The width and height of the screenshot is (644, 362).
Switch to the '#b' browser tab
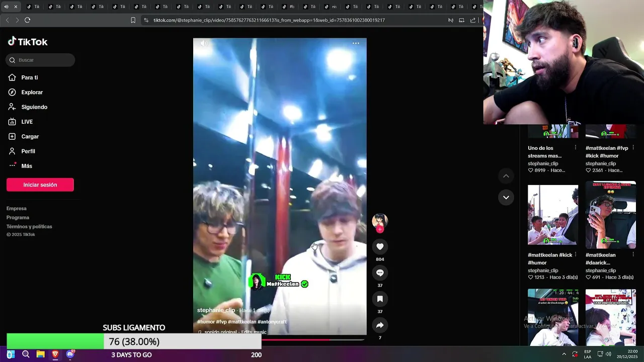pos(288,7)
